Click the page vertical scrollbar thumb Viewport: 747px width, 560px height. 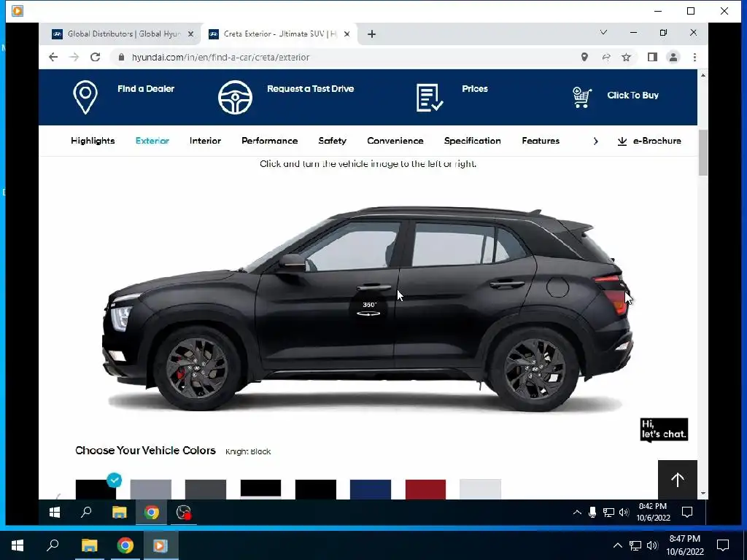pos(703,152)
